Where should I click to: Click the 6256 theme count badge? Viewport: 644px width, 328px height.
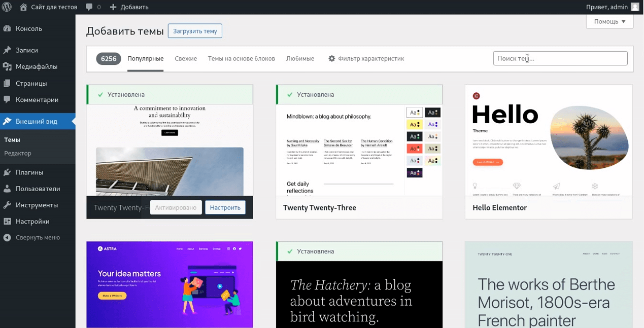tap(109, 59)
